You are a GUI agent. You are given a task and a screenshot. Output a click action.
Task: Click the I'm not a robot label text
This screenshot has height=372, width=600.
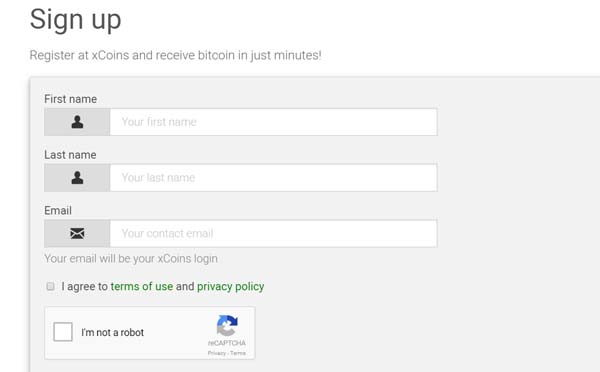(x=112, y=332)
